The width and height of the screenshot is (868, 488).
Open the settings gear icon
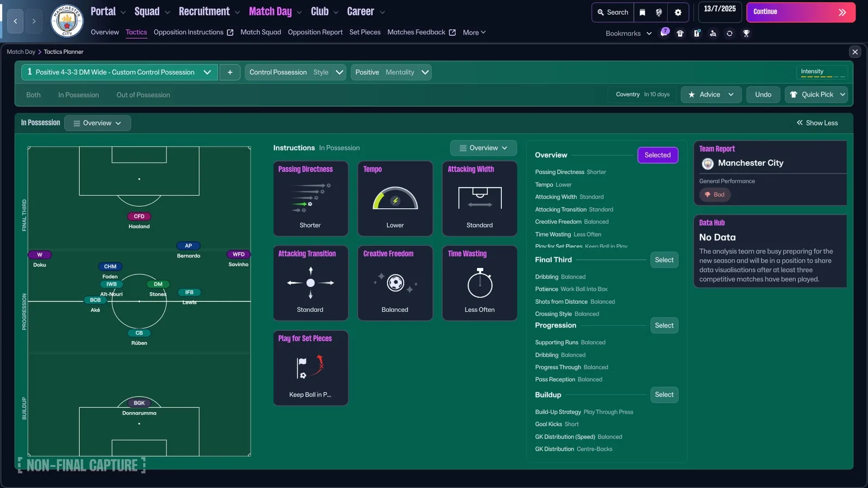(x=678, y=12)
